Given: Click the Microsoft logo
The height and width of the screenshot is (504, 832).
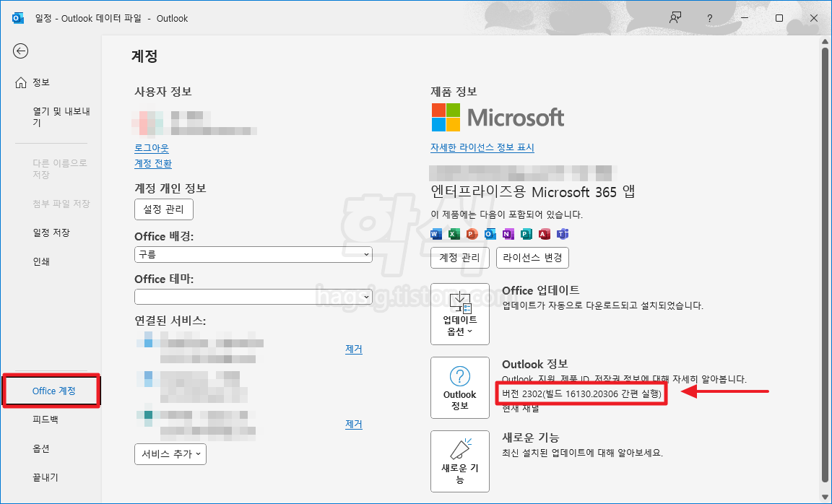Looking at the screenshot, I should [x=498, y=117].
